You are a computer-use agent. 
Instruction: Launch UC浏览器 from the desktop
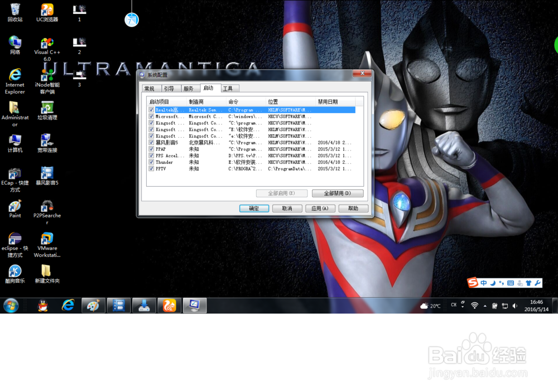pos(47,12)
